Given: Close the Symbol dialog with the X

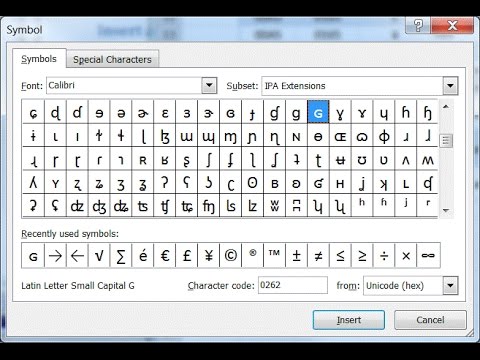Looking at the screenshot, I should pos(452,25).
